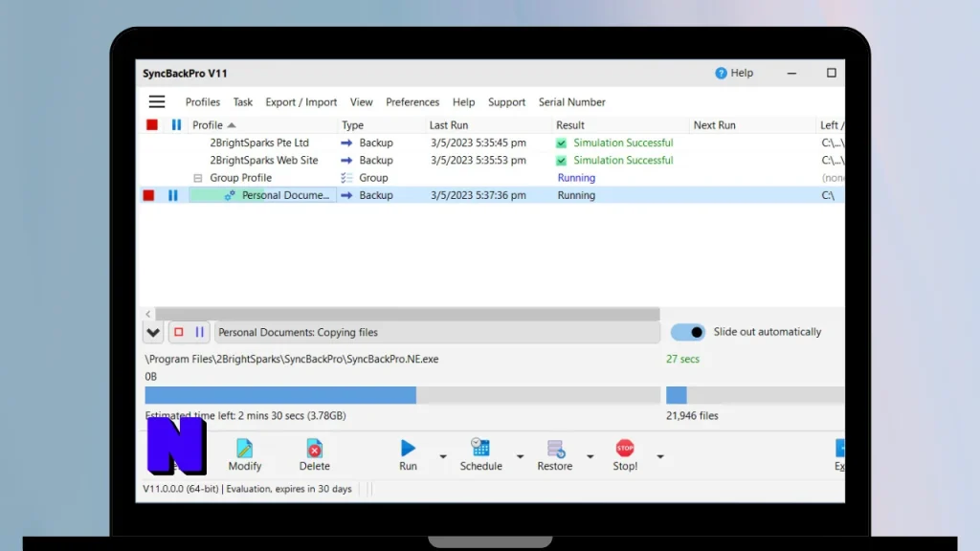The width and height of the screenshot is (980, 551).
Task: Open the Restore dropdown arrow
Action: (x=590, y=456)
